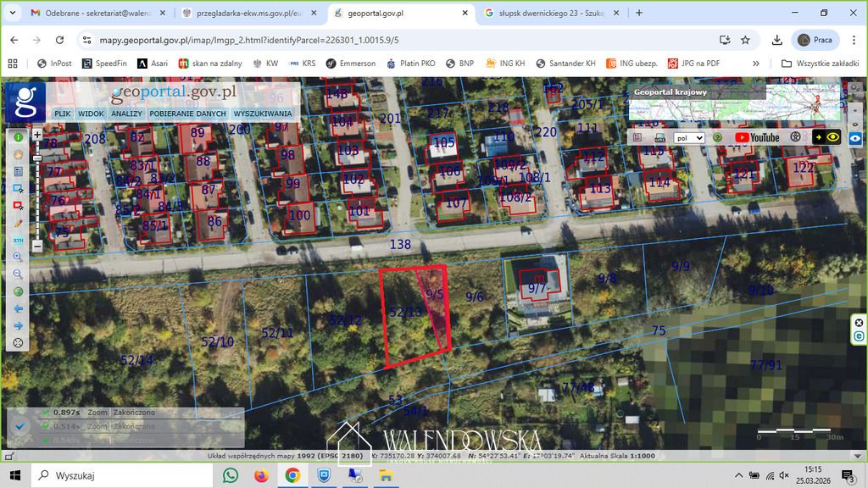Click the green help question mark icon

click(718, 137)
